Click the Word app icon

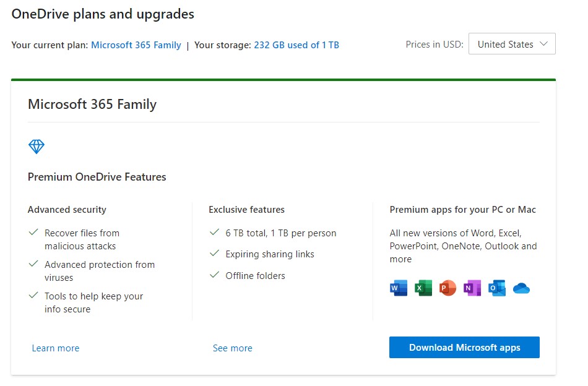(399, 288)
